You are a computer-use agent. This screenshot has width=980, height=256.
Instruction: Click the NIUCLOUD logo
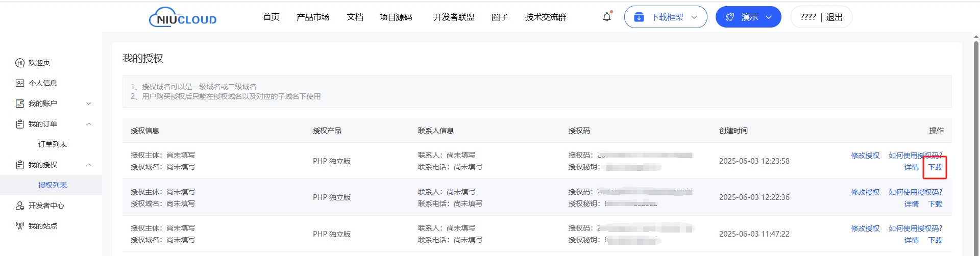pyautogui.click(x=183, y=17)
